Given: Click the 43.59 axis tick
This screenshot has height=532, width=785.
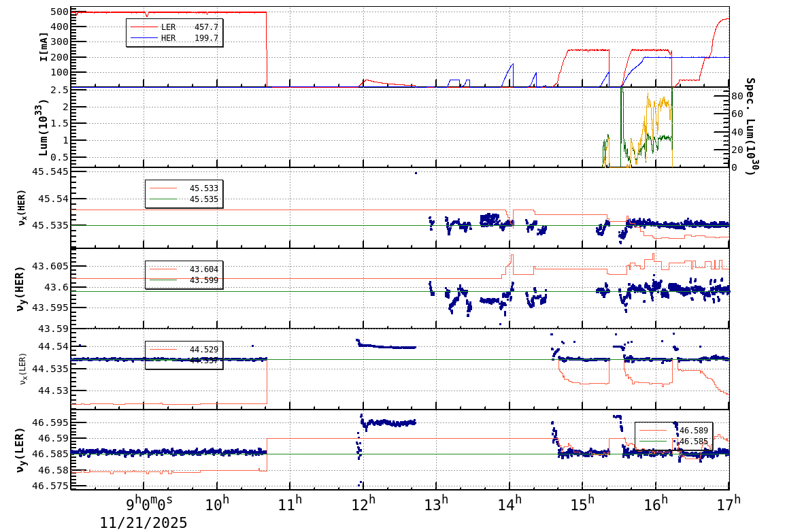Looking at the screenshot, I should tap(54, 329).
